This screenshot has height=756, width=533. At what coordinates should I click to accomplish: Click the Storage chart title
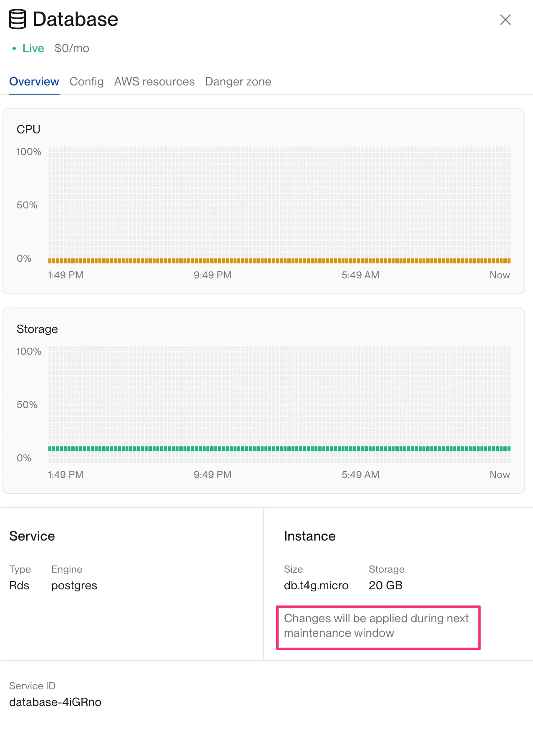(x=37, y=329)
